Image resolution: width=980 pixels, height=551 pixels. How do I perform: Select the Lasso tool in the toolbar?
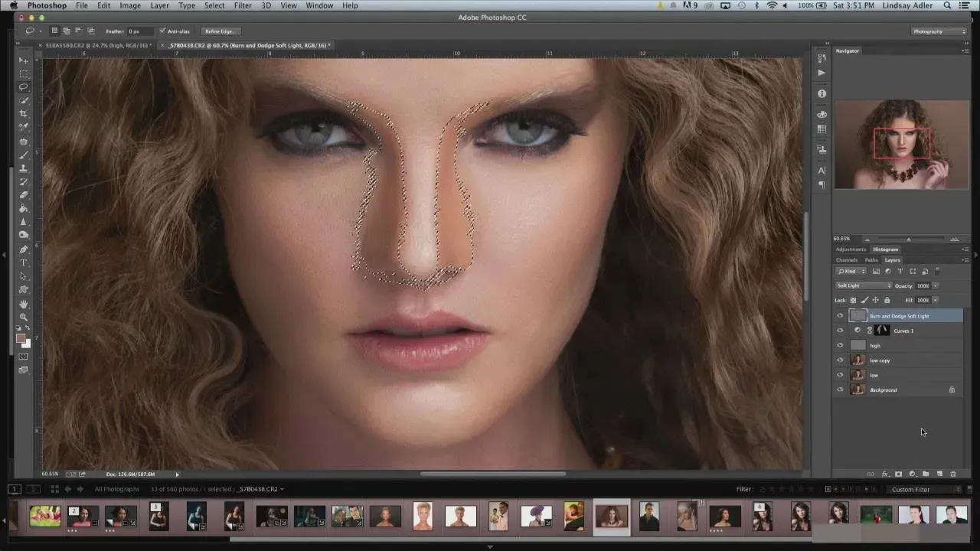click(24, 87)
